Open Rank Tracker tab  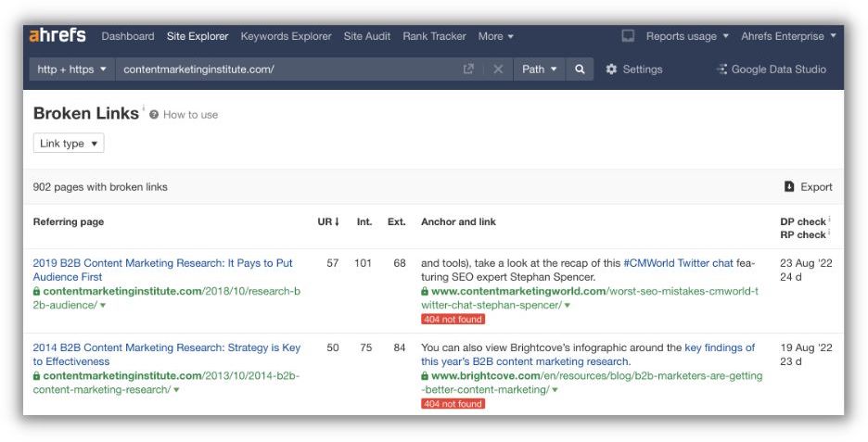434,36
